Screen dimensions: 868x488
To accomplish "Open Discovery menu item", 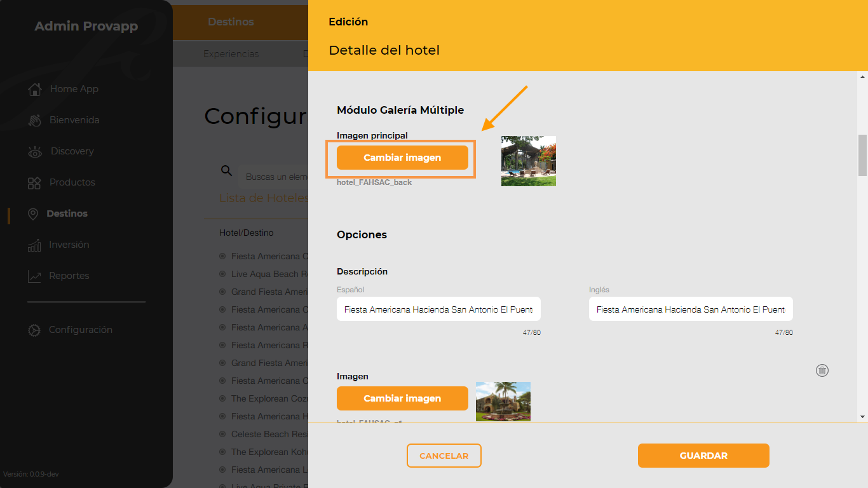I will tap(72, 151).
